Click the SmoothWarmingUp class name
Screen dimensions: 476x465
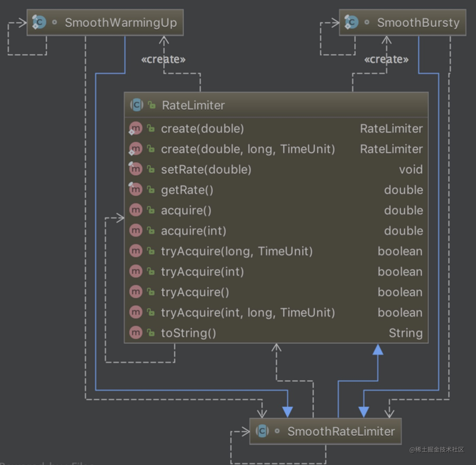[121, 22]
